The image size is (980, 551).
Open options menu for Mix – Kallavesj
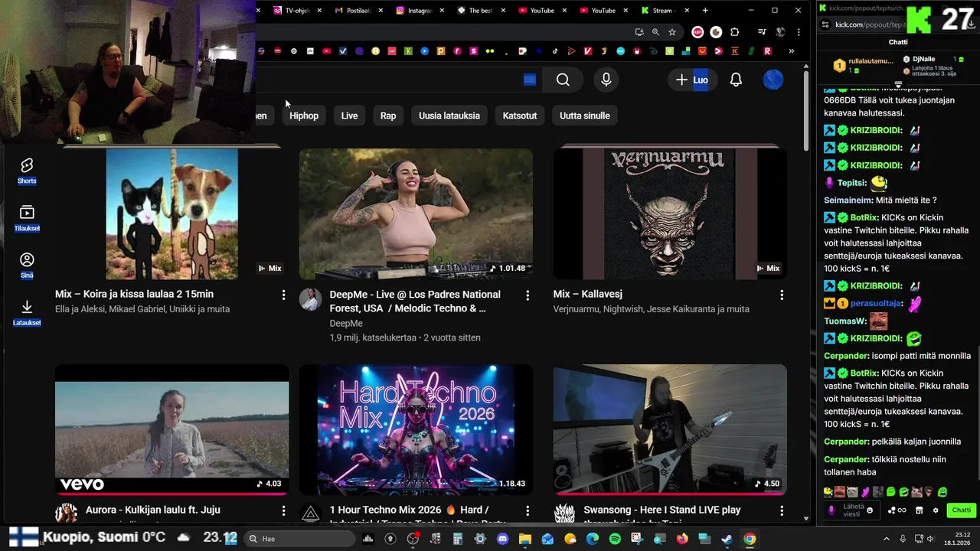pyautogui.click(x=782, y=295)
